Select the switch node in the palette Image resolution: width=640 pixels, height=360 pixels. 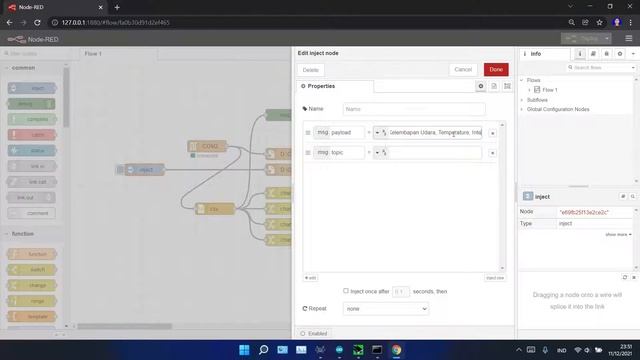tap(32, 270)
